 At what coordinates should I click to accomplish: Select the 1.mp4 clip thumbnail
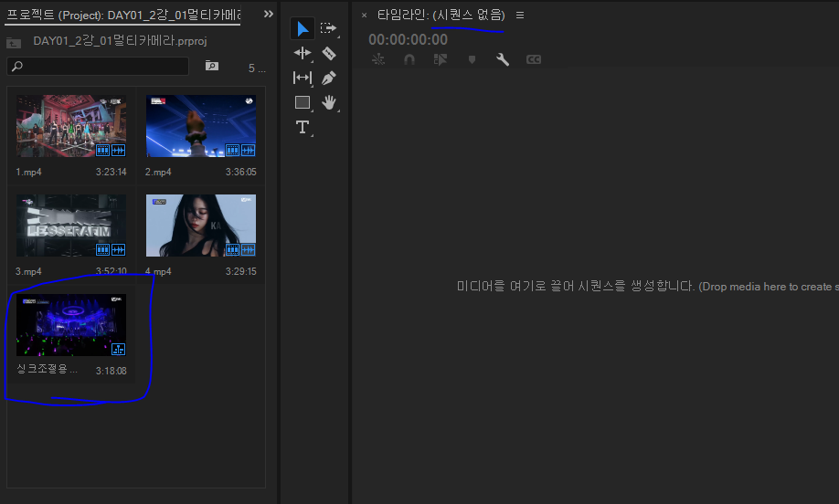71,126
